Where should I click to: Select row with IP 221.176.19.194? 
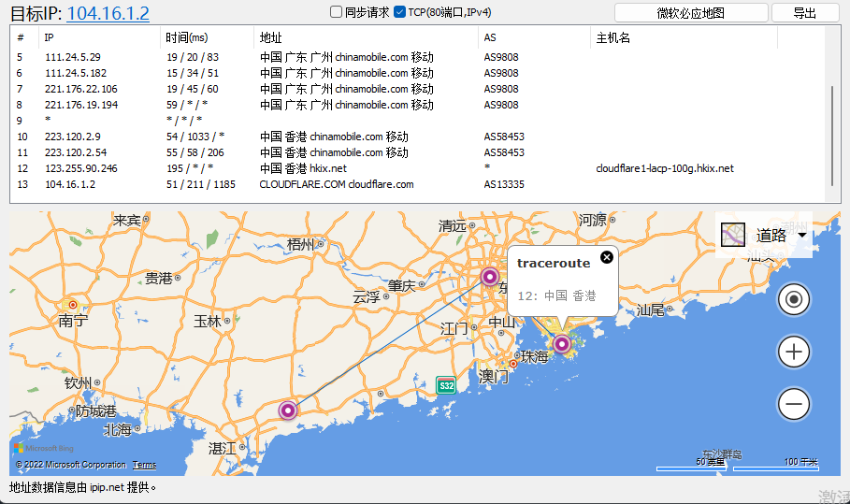pos(417,105)
